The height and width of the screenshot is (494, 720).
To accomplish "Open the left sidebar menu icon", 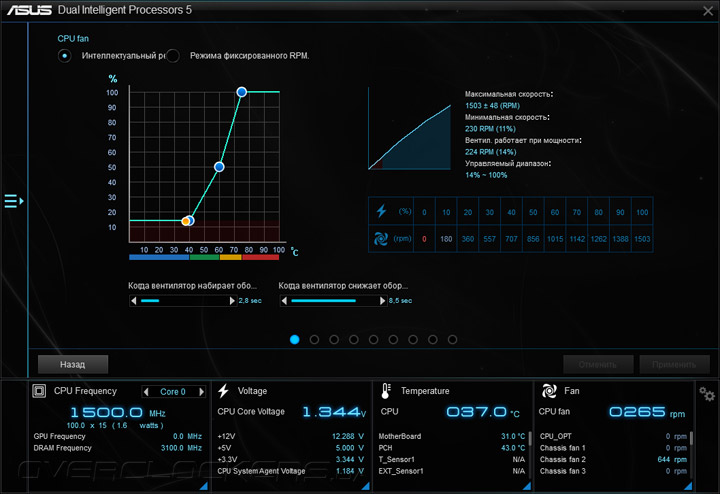I will (x=14, y=201).
